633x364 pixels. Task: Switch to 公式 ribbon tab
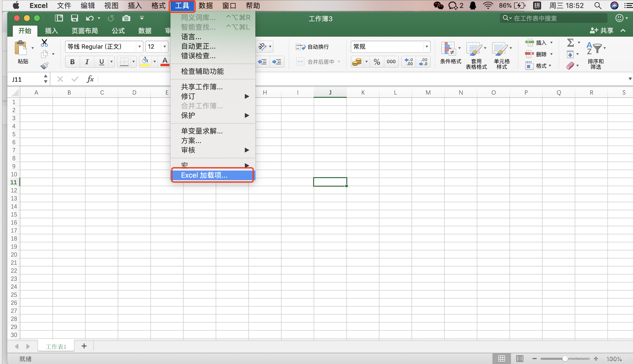pos(118,31)
